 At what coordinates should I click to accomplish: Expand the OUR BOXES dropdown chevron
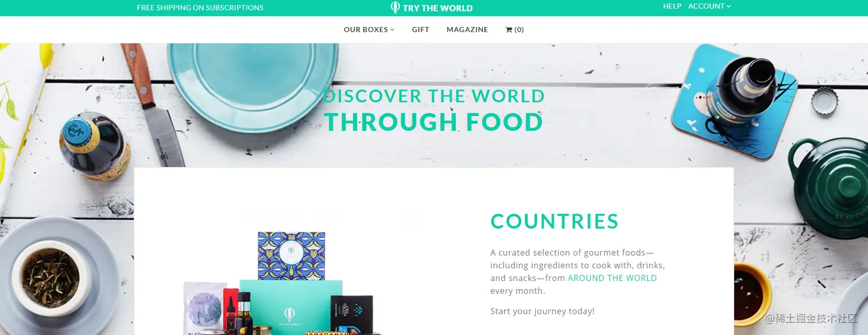(393, 30)
